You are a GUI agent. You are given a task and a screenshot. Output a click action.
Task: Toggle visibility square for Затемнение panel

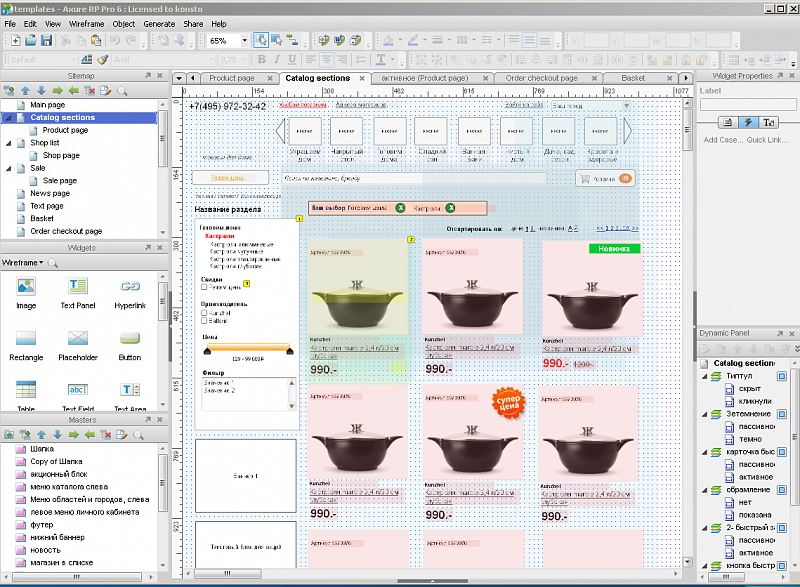783,414
